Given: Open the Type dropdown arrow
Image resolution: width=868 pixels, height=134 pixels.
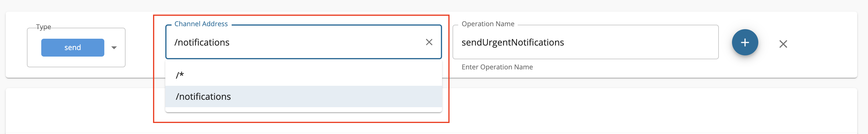Looking at the screenshot, I should pyautogui.click(x=114, y=48).
